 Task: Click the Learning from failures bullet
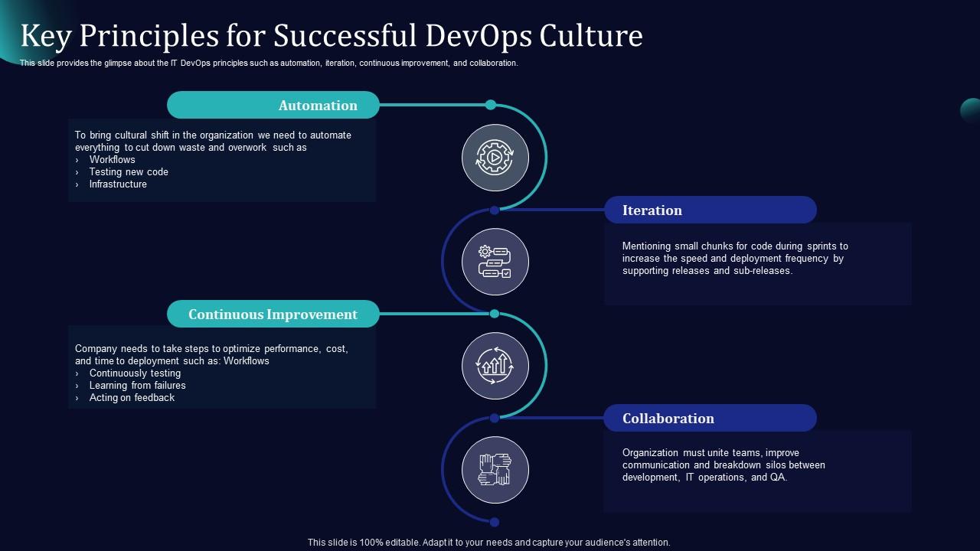click(x=139, y=385)
